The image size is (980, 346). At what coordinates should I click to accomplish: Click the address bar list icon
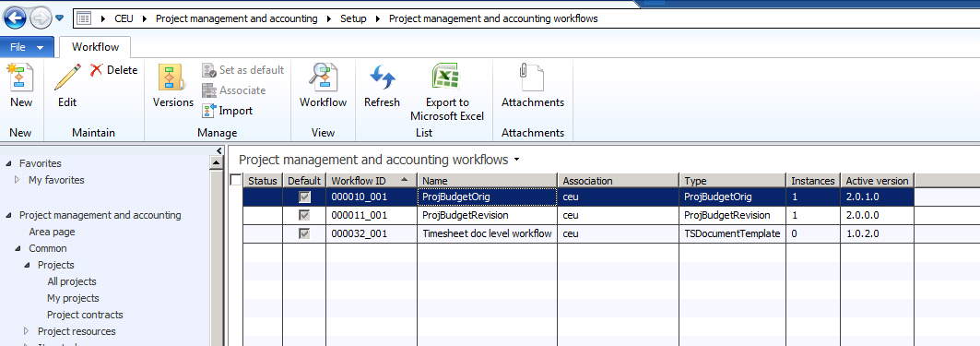click(85, 18)
